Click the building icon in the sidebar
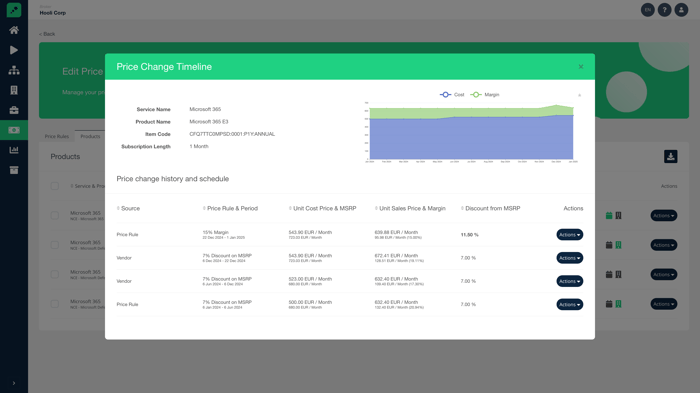This screenshot has height=393, width=700. (x=14, y=90)
